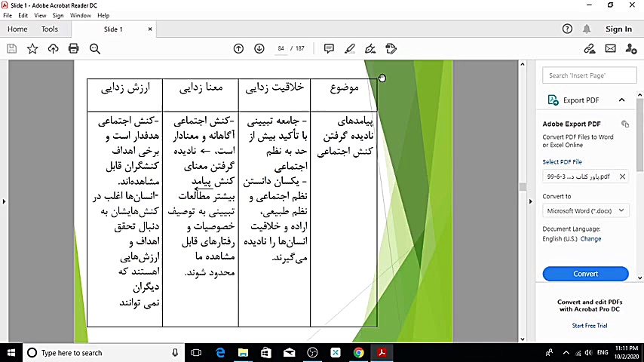Viewport: 644px width, 362px height.
Task: Open File Explorer from taskbar
Action: pos(243,352)
